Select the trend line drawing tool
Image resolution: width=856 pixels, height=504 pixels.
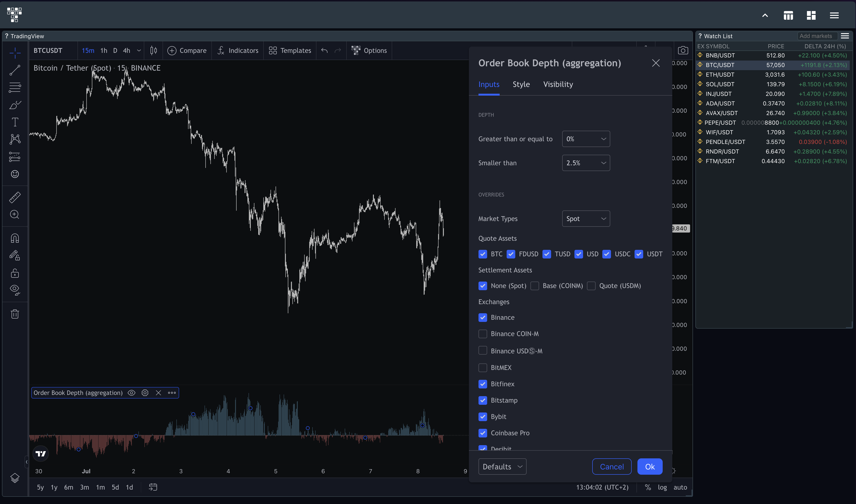click(15, 70)
